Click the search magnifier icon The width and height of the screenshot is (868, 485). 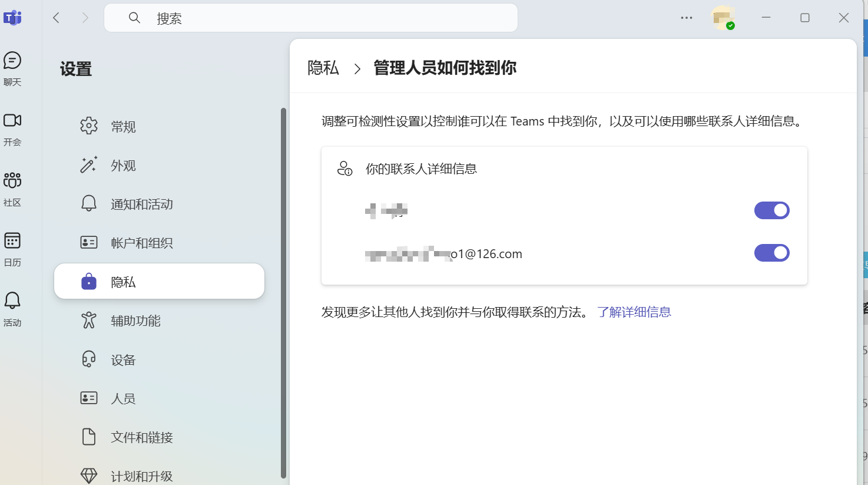134,18
